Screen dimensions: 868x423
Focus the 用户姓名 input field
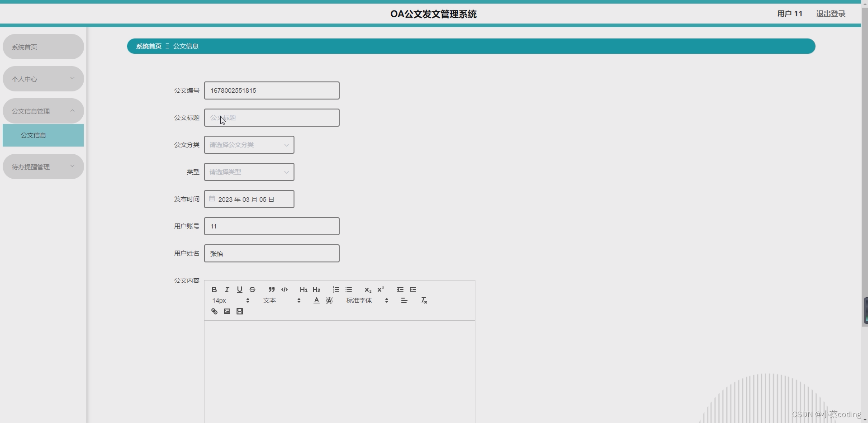tap(272, 253)
